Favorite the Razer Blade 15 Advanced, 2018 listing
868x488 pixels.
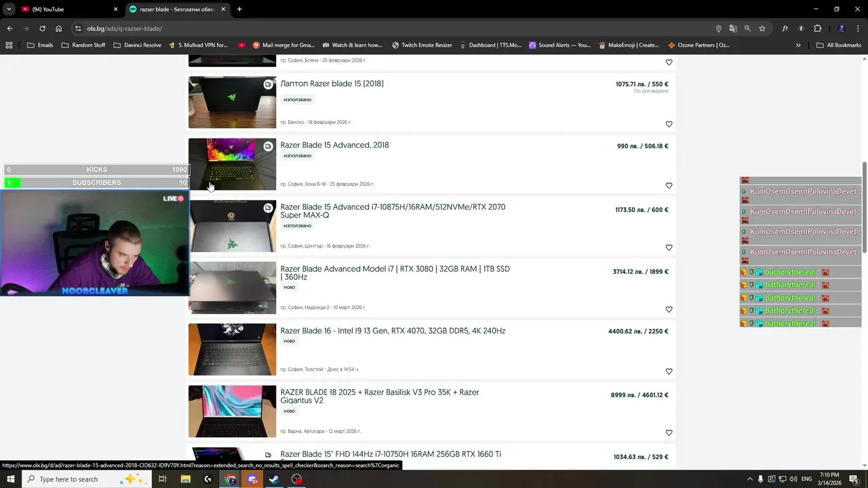(669, 186)
